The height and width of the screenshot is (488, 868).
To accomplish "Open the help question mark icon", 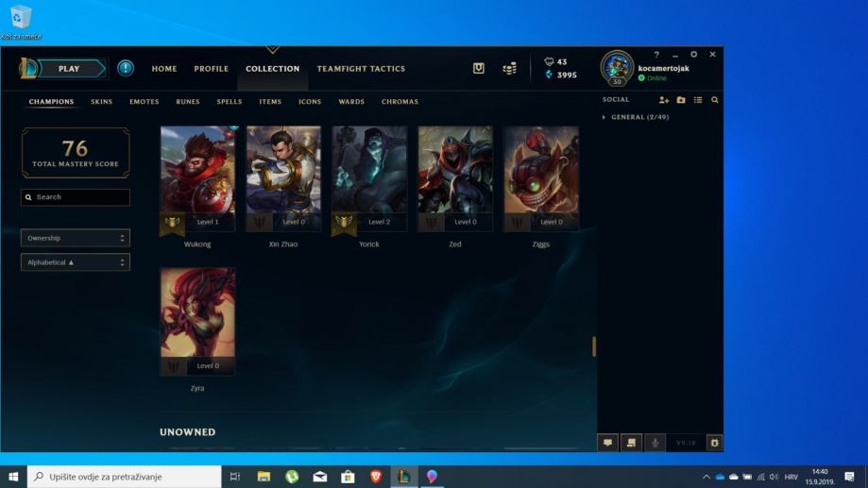I will pyautogui.click(x=656, y=55).
